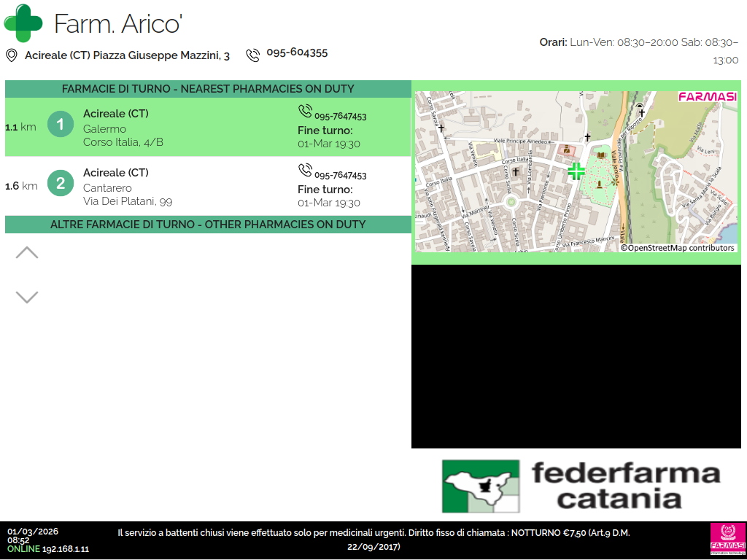Click green cross marker on the map
This screenshot has width=747, height=560.
(576, 171)
